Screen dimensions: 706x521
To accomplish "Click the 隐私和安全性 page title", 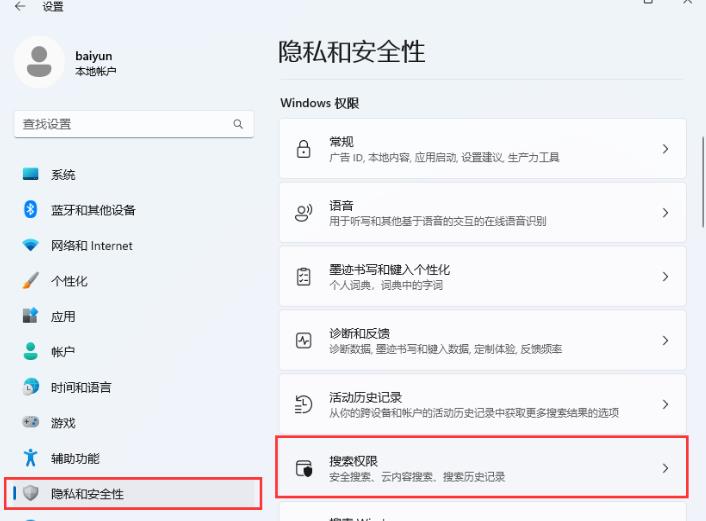I will [x=352, y=51].
